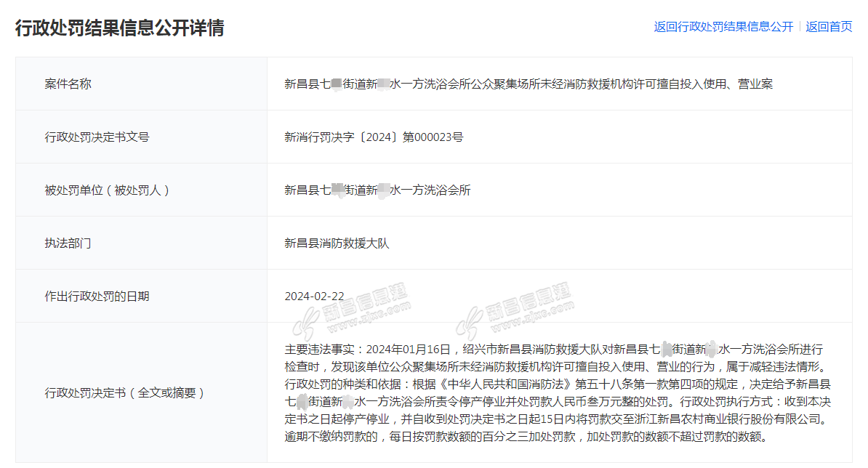Viewport: 868px width, 468px height.
Task: Click the date value 2024-02-22
Action: point(314,296)
